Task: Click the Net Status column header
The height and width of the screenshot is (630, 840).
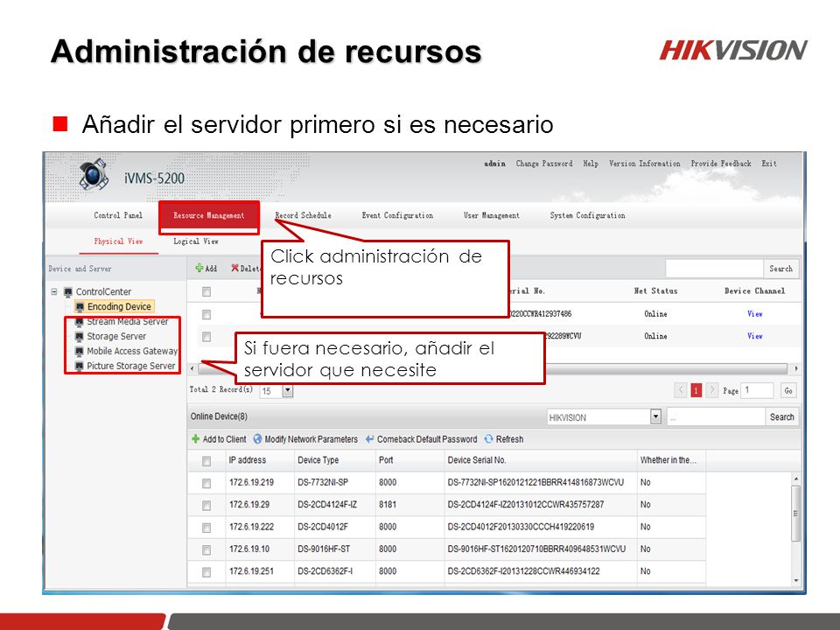Action: tap(655, 290)
